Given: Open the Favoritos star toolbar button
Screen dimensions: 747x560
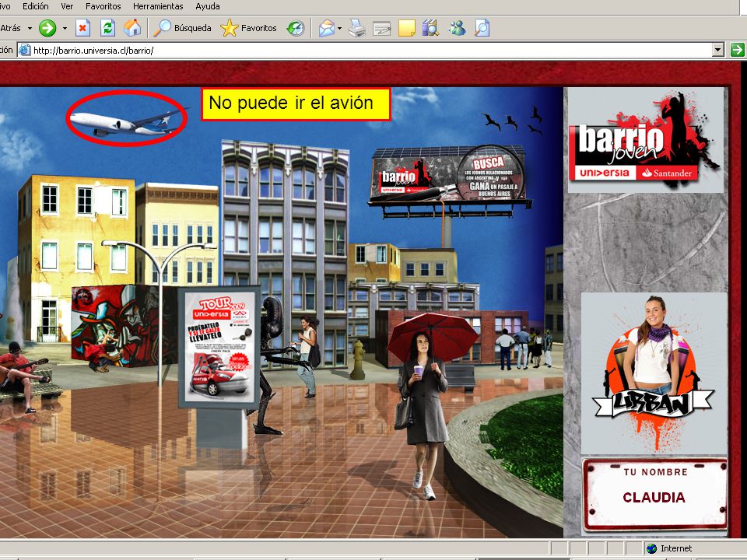Looking at the screenshot, I should [249, 28].
